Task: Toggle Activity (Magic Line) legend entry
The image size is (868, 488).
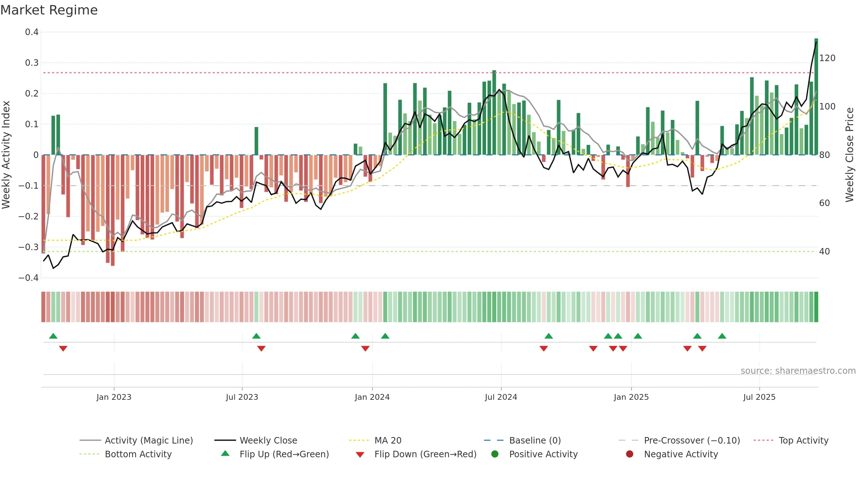Action: coord(136,440)
